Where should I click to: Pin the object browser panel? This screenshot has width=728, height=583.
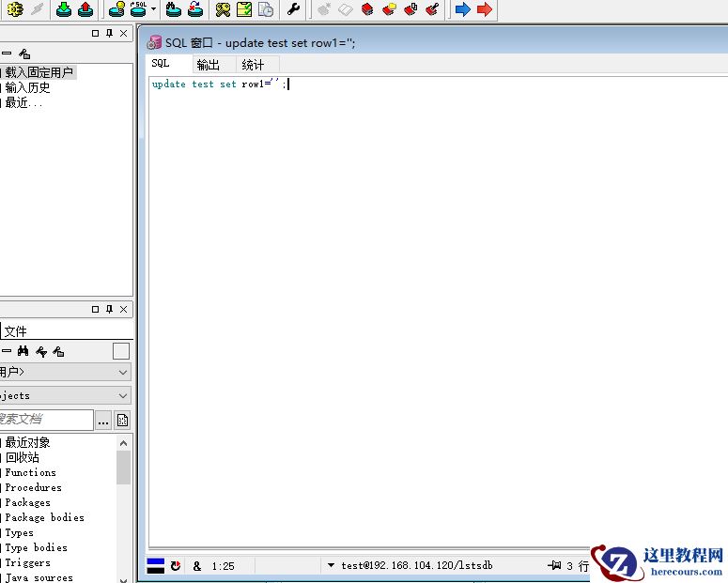(110, 309)
